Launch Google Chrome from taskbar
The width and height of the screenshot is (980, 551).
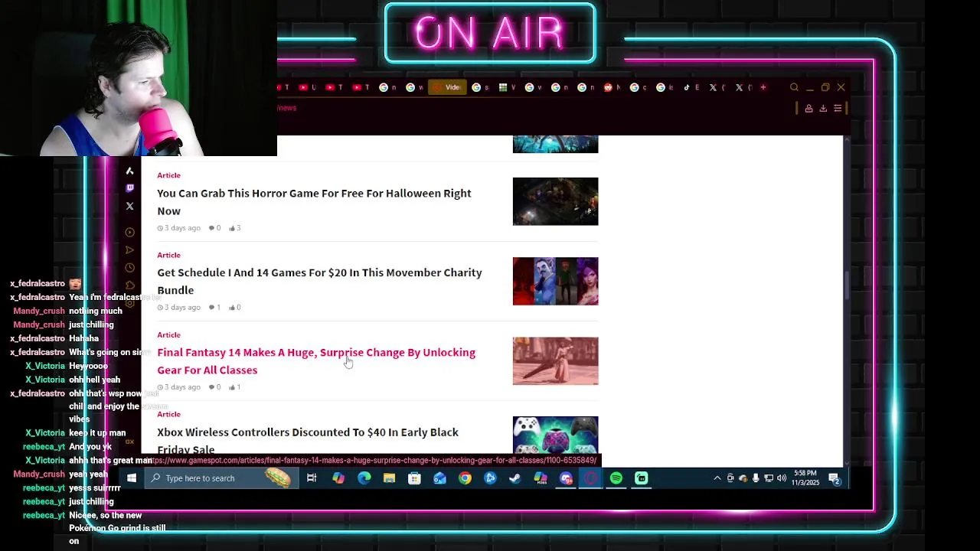[x=465, y=478]
